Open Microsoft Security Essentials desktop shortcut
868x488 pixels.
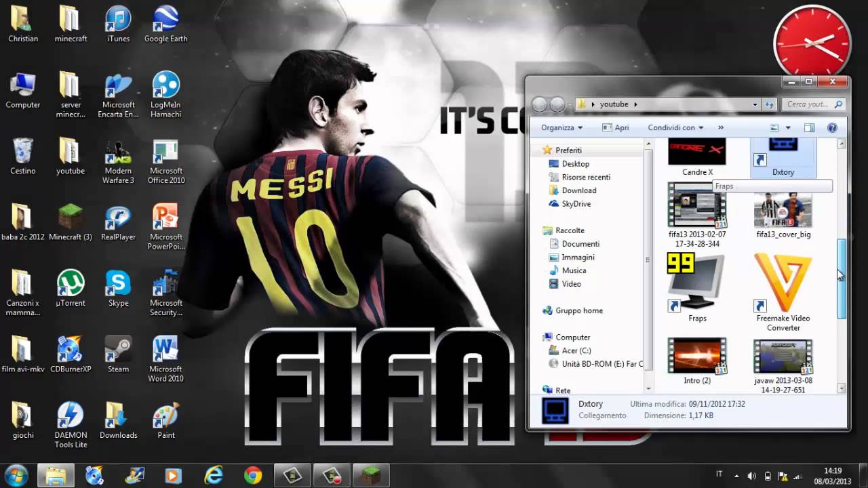click(165, 293)
